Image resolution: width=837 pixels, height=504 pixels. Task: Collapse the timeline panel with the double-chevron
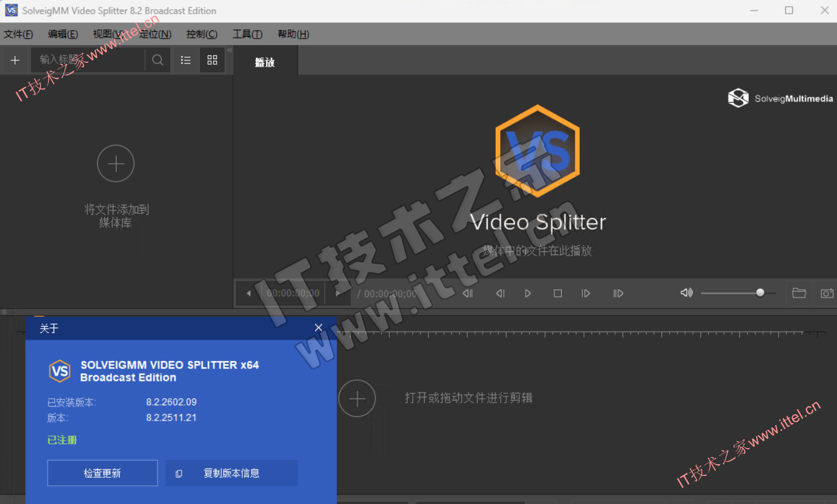pyautogui.click(x=4, y=312)
